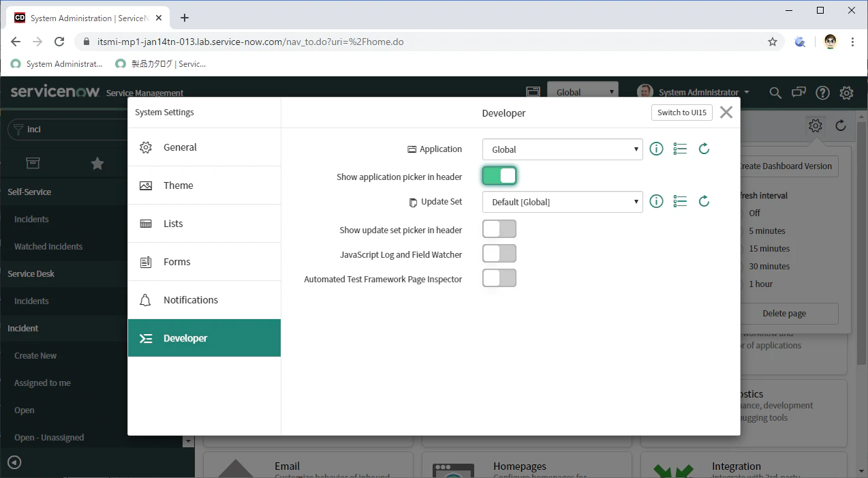868x478 pixels.
Task: Close the System Settings dialog
Action: [726, 113]
